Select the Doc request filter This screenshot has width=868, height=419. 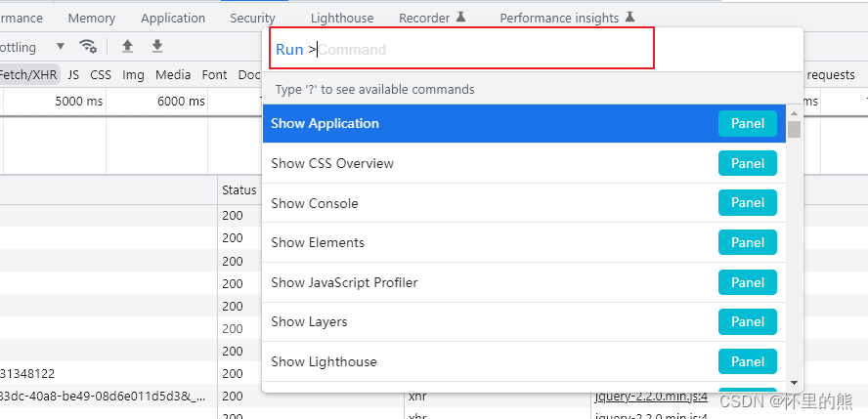(x=249, y=74)
